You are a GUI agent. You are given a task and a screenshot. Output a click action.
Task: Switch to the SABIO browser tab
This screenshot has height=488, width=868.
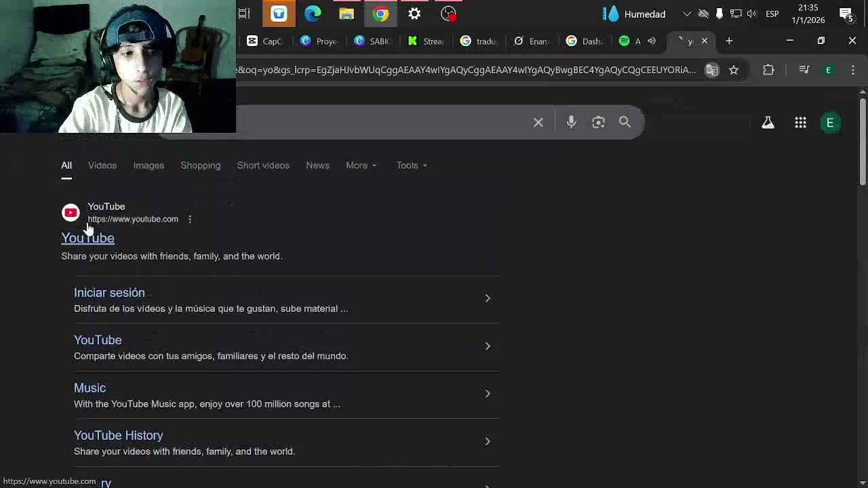click(x=373, y=41)
